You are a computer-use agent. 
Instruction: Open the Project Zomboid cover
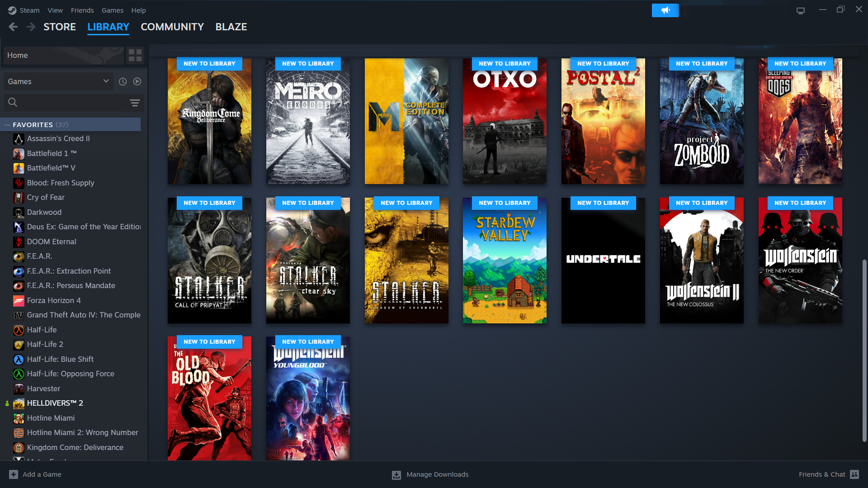pyautogui.click(x=702, y=121)
